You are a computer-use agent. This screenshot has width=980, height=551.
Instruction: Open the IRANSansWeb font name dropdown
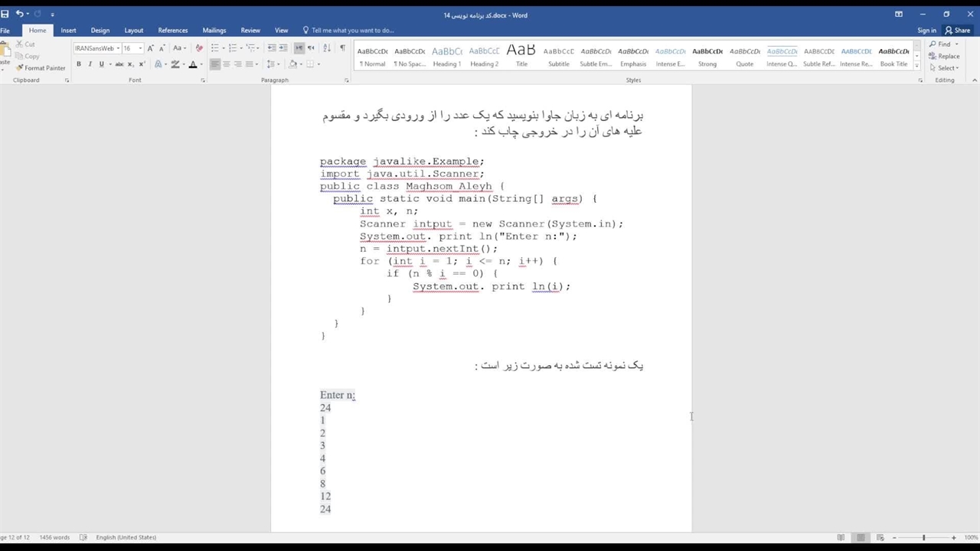(118, 48)
